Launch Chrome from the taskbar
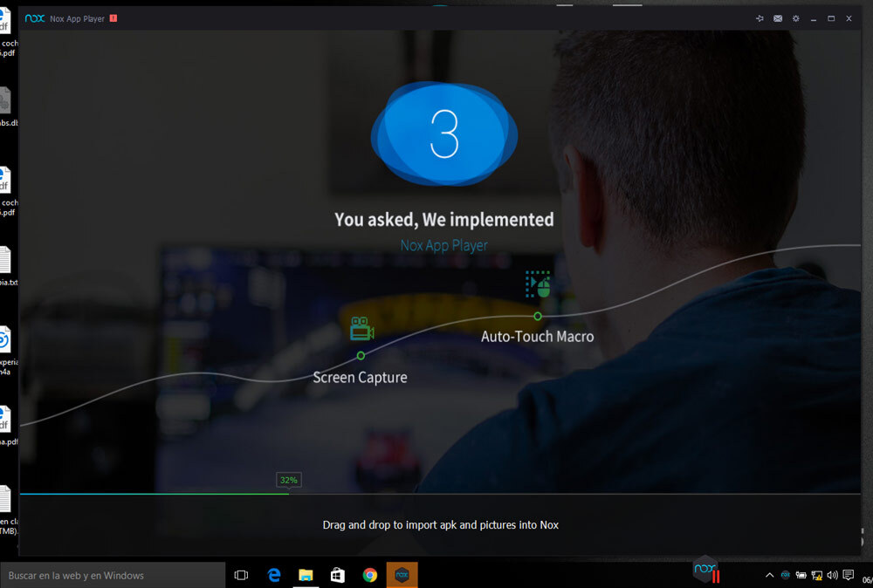The height and width of the screenshot is (588, 873). (x=370, y=575)
